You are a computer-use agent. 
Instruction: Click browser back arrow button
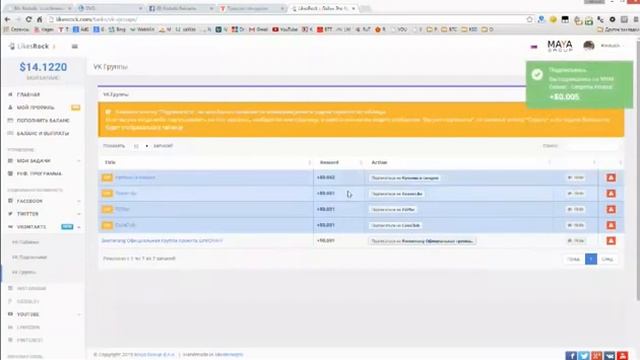click(7, 19)
